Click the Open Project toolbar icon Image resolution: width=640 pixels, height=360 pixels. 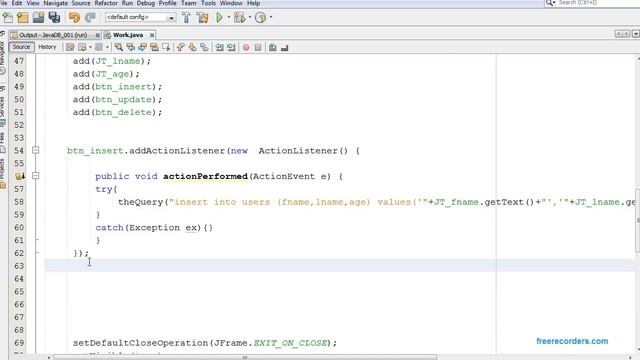click(38, 18)
